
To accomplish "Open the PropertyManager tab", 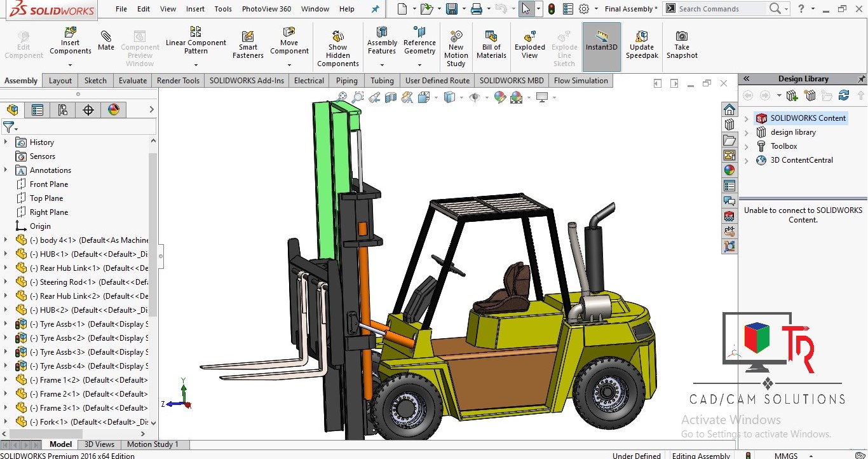I will pos(37,110).
